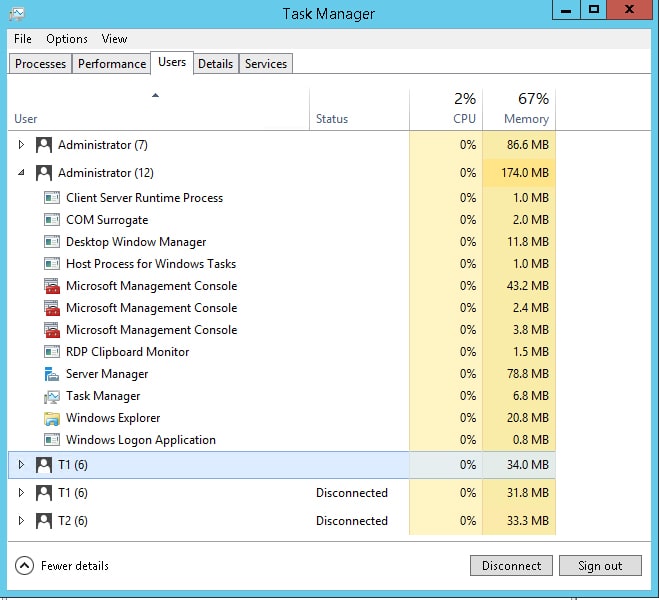Select the RDP Clipboard Monitor row
The image size is (659, 600).
click(282, 352)
